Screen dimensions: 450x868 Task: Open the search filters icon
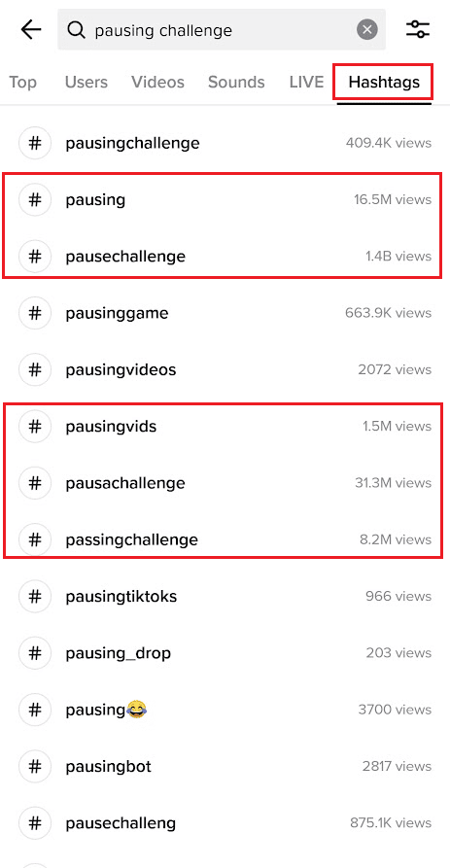(418, 29)
